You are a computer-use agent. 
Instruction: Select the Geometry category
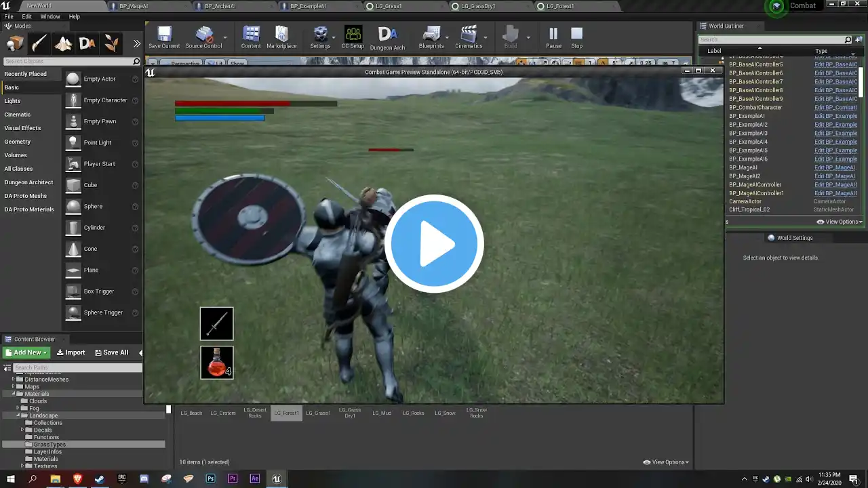(x=18, y=142)
